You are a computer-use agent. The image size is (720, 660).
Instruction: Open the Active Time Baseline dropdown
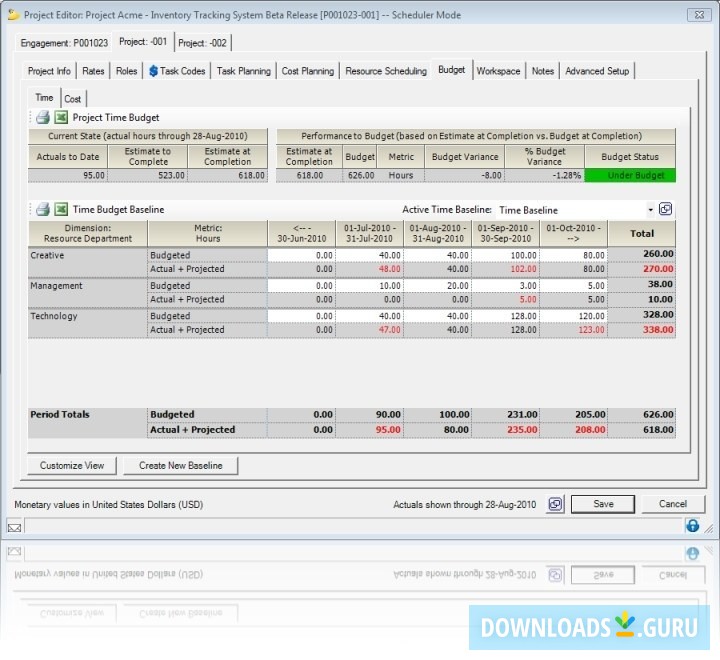pyautogui.click(x=650, y=210)
